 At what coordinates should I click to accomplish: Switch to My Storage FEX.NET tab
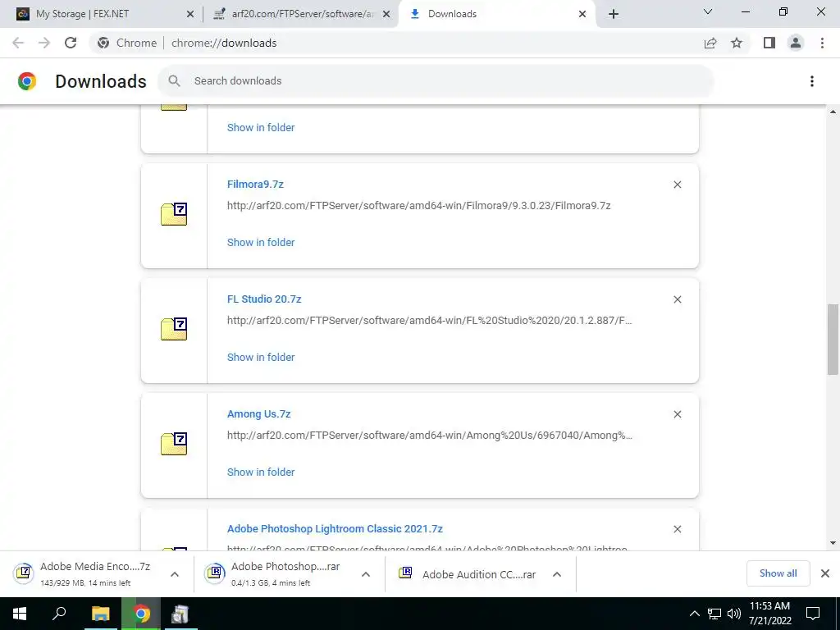pos(100,14)
